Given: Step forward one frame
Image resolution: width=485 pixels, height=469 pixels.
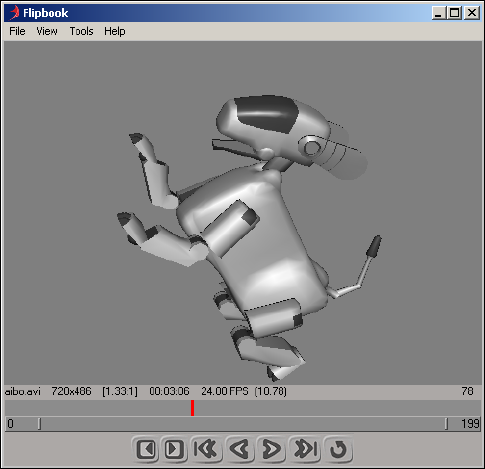Looking at the screenshot, I should (174, 449).
